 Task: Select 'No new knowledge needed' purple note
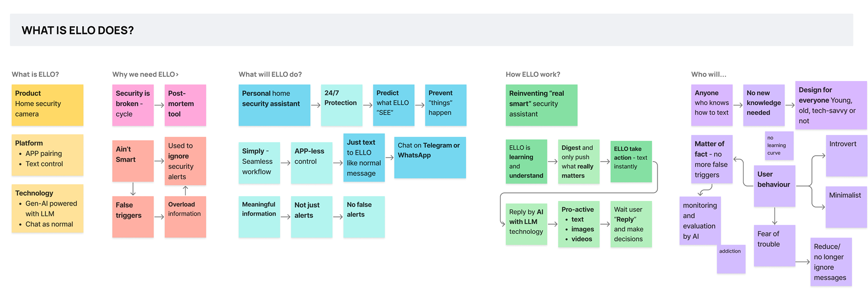pyautogui.click(x=764, y=105)
